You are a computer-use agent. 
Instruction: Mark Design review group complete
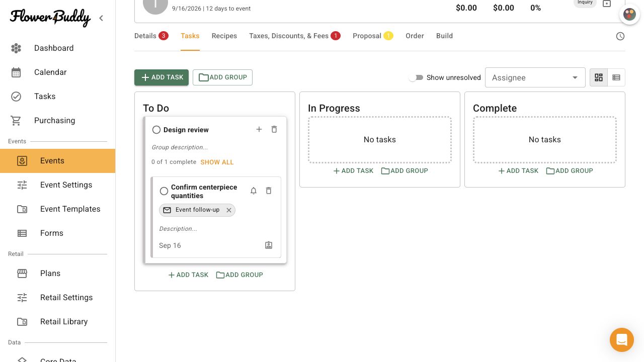(x=156, y=130)
